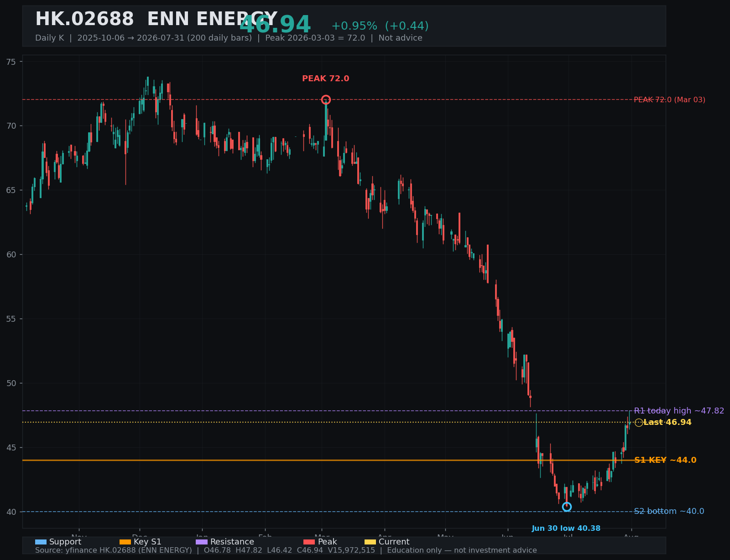Click the 55 y-axis tick label
The height and width of the screenshot is (560, 730).
(x=11, y=319)
